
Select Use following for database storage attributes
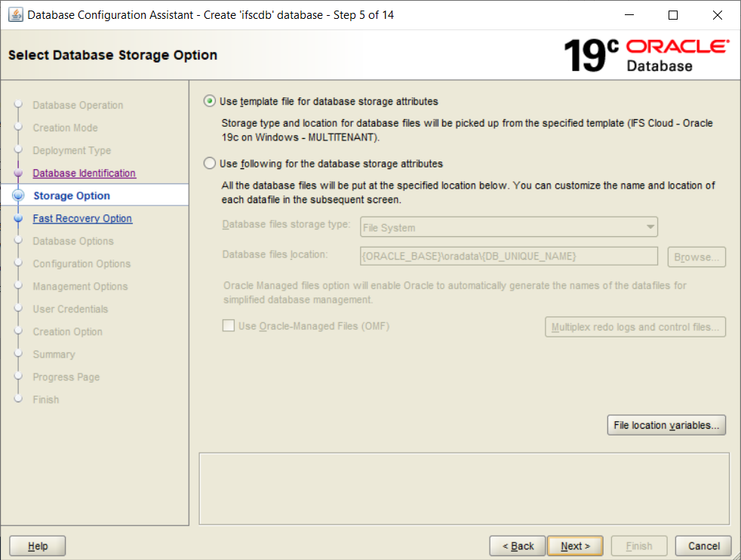pyautogui.click(x=209, y=163)
